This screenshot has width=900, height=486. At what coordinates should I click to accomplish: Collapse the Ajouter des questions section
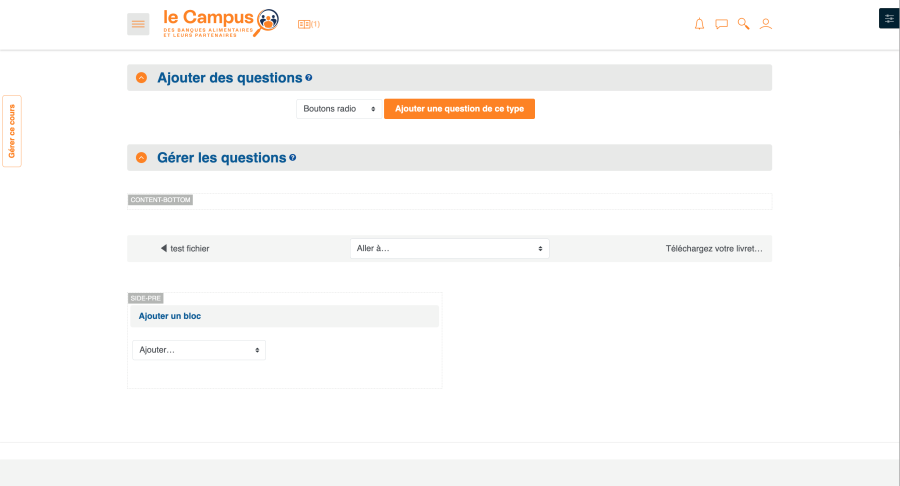click(141, 78)
